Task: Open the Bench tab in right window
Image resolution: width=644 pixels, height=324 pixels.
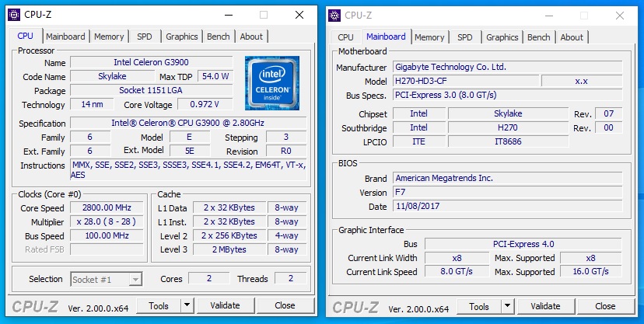Action: coord(538,37)
